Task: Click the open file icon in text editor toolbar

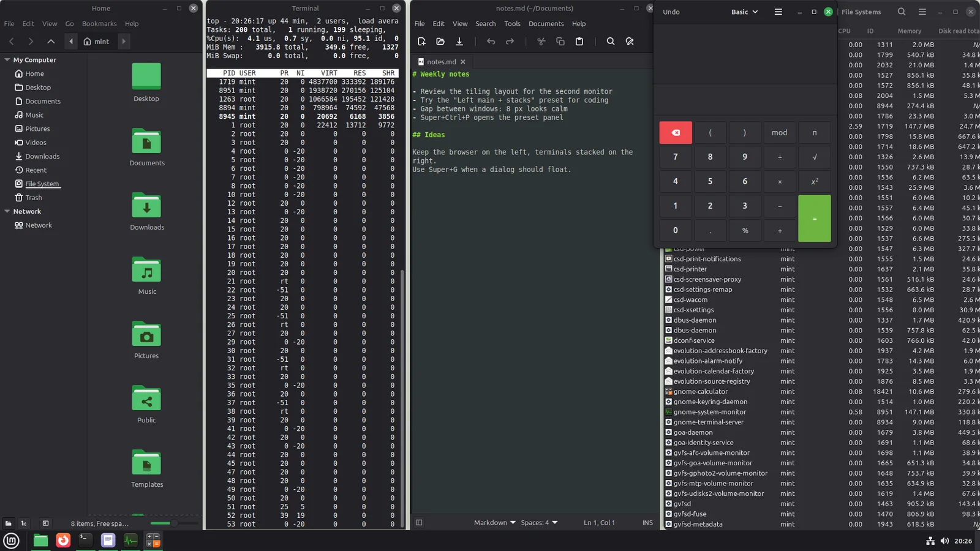Action: click(440, 42)
